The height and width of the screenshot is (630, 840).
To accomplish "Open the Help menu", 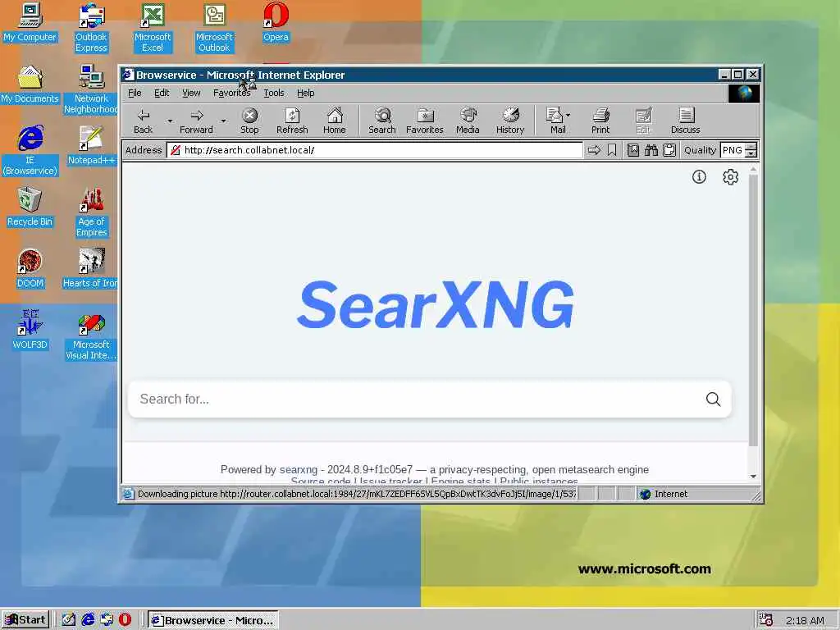I will click(x=305, y=94).
